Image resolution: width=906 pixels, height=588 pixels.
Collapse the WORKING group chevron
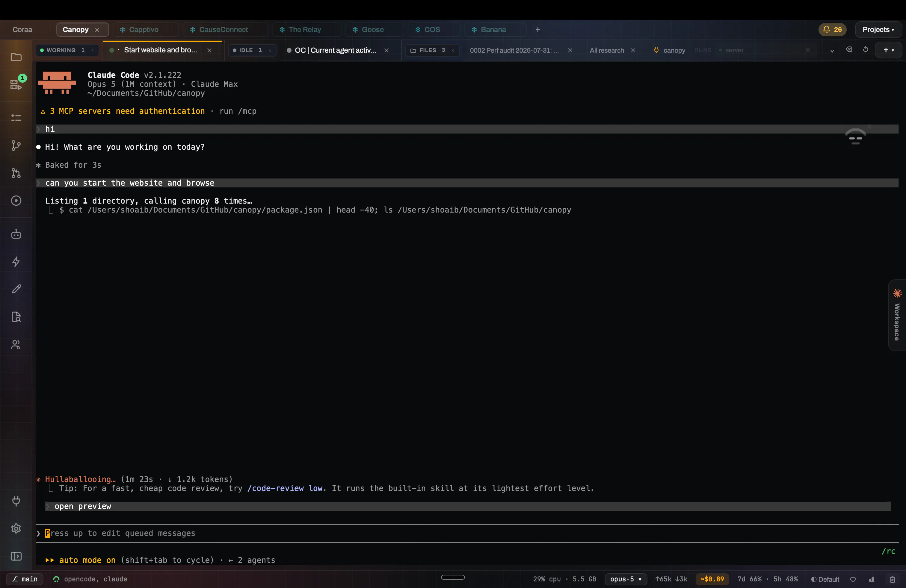click(x=93, y=50)
